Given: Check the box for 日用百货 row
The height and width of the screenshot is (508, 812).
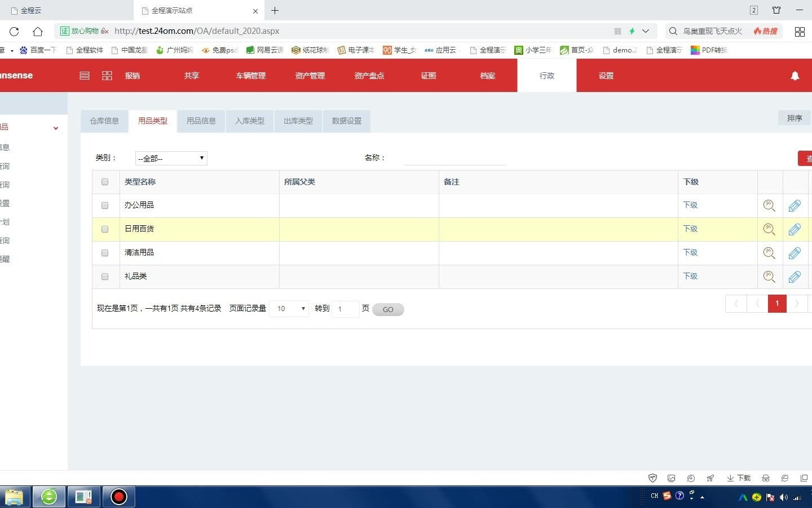Looking at the screenshot, I should (x=105, y=229).
